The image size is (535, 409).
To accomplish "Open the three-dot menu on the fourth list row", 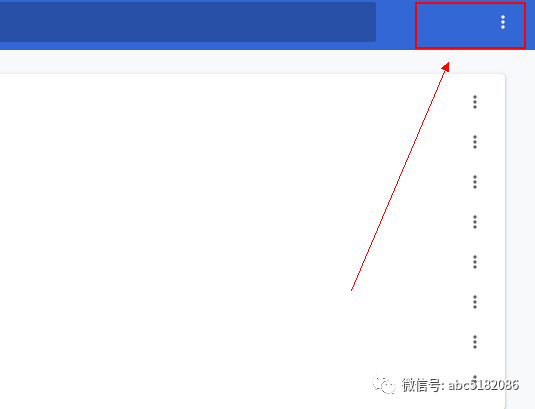I will click(475, 222).
